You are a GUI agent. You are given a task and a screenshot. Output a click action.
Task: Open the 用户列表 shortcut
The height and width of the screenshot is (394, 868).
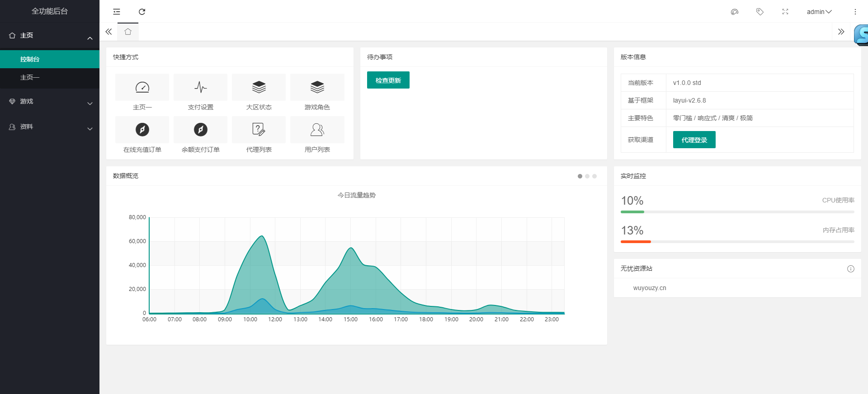[317, 135]
